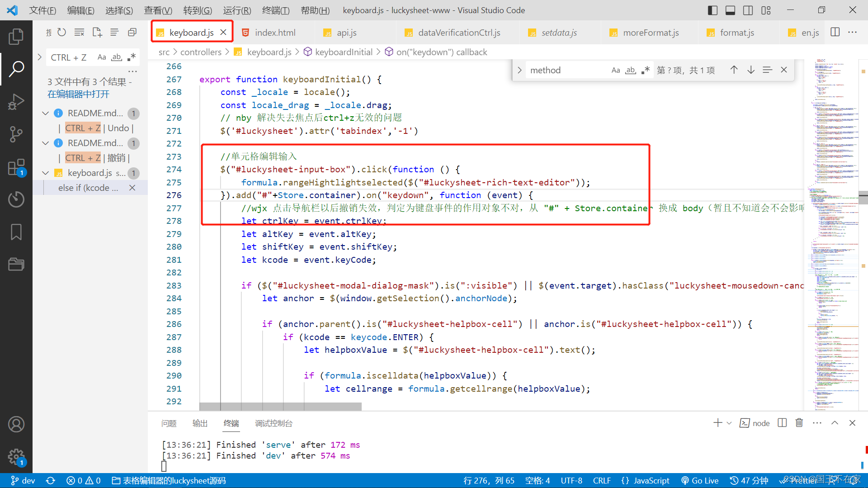
Task: Open the Bookmarks sidebar icon
Action: point(16,232)
